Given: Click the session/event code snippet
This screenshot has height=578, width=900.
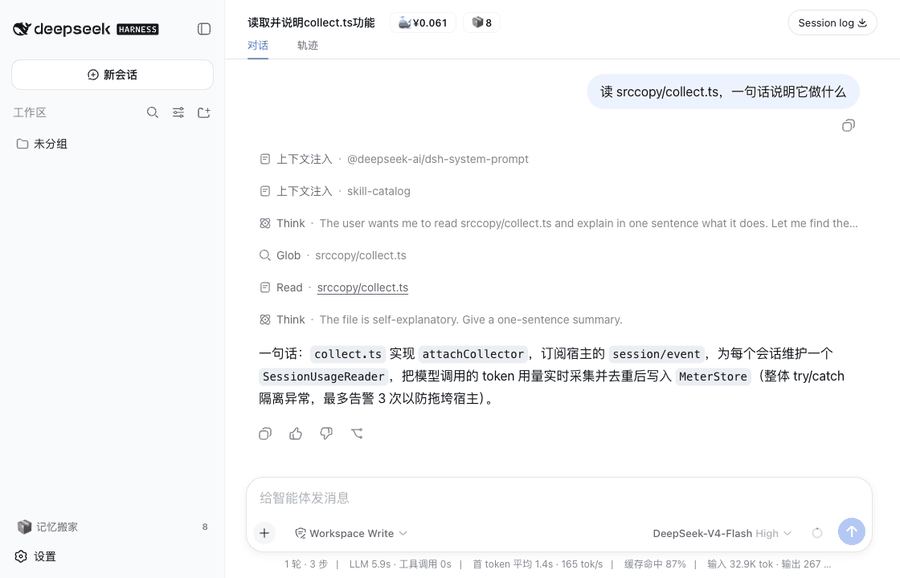Looking at the screenshot, I should (657, 354).
